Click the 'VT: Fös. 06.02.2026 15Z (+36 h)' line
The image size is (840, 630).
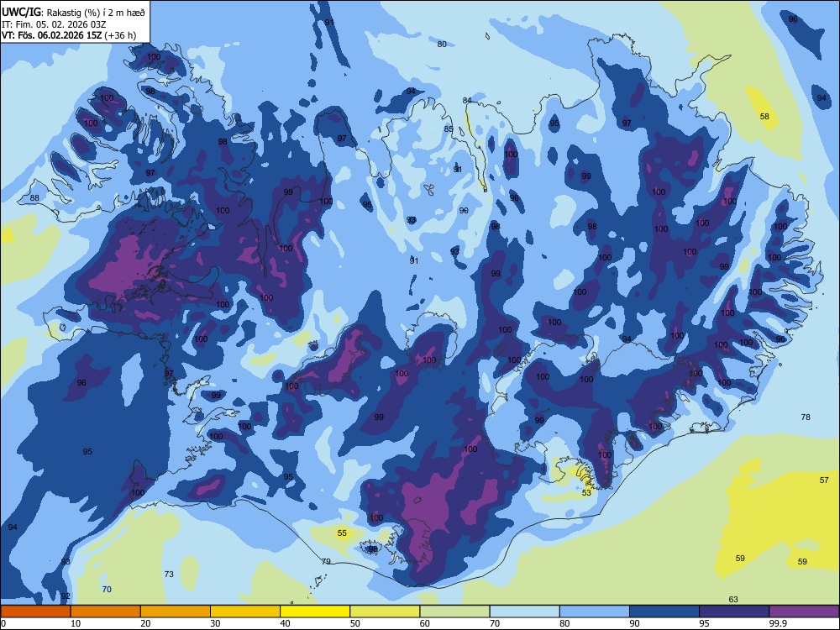[x=69, y=35]
